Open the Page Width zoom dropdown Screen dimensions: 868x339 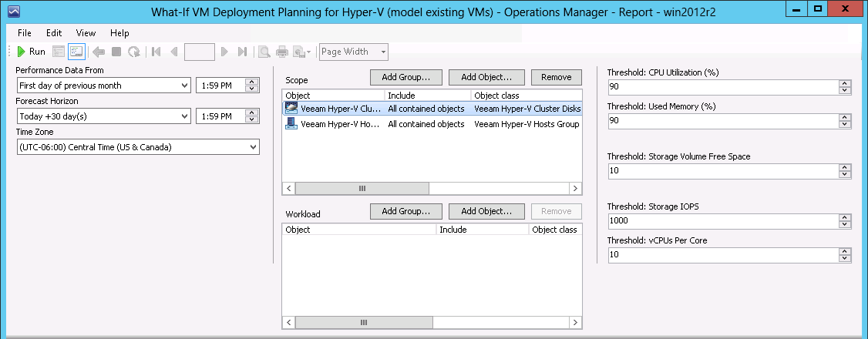click(x=383, y=52)
